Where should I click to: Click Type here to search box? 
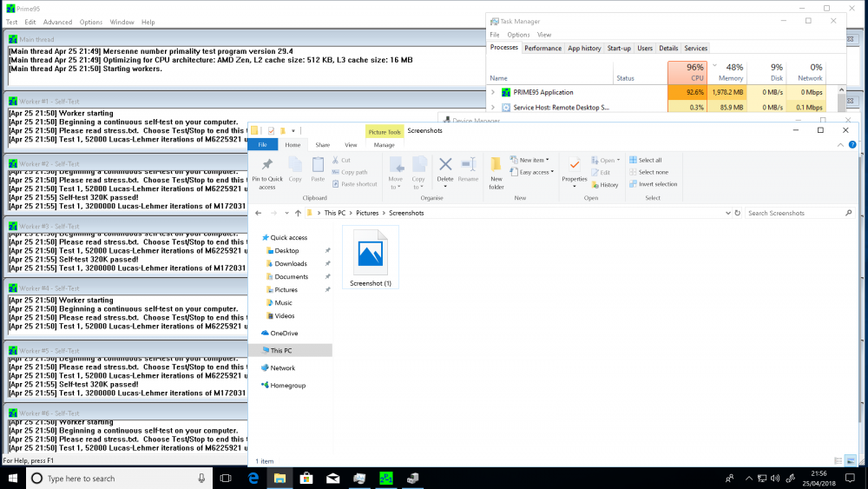120,478
